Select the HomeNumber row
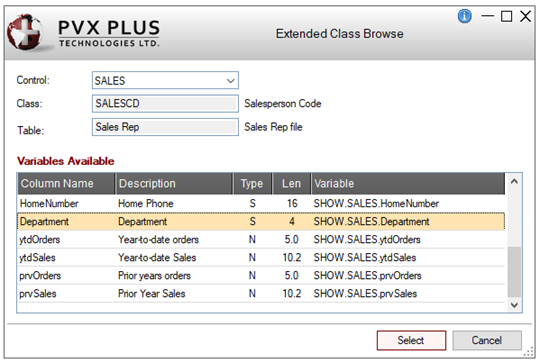The height and width of the screenshot is (363, 540). coord(261,204)
